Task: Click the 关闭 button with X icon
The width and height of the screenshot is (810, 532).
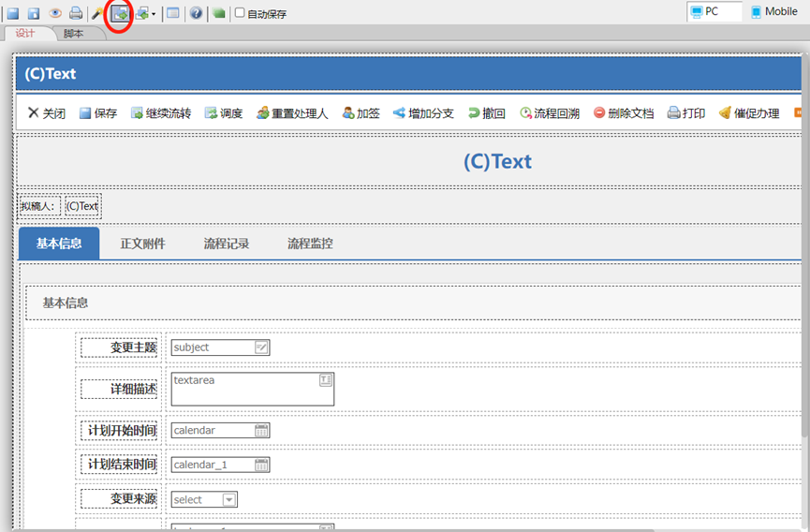Action: pyautogui.click(x=47, y=113)
